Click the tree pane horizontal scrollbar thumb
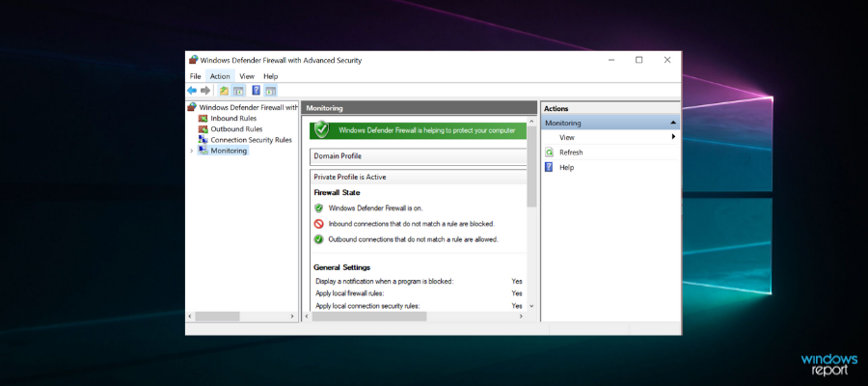The height and width of the screenshot is (386, 868). [218, 317]
